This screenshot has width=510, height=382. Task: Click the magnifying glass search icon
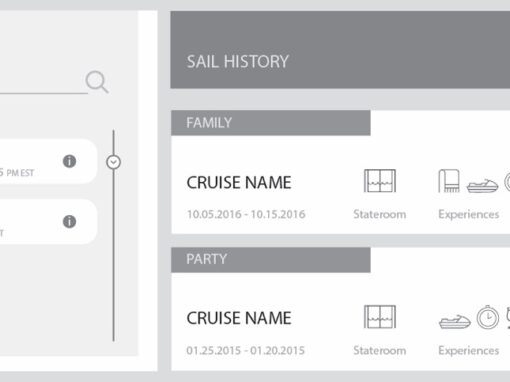coord(97,82)
